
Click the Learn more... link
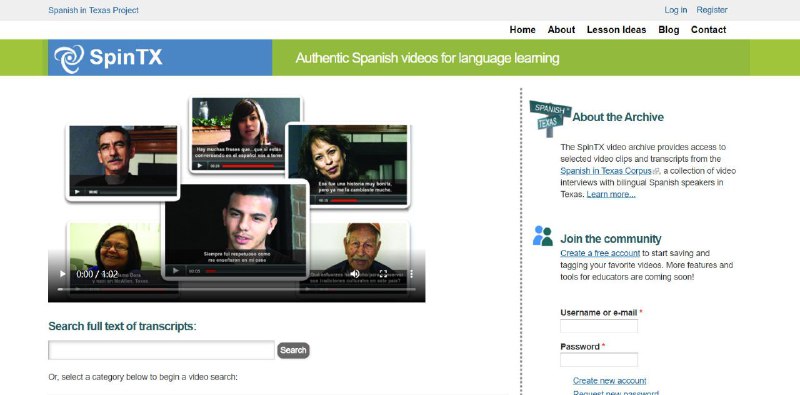[611, 194]
